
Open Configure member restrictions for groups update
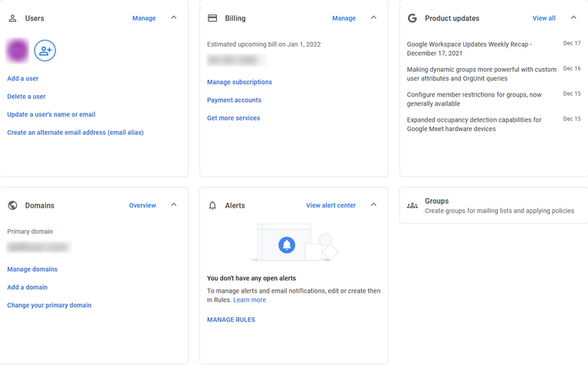coord(474,99)
